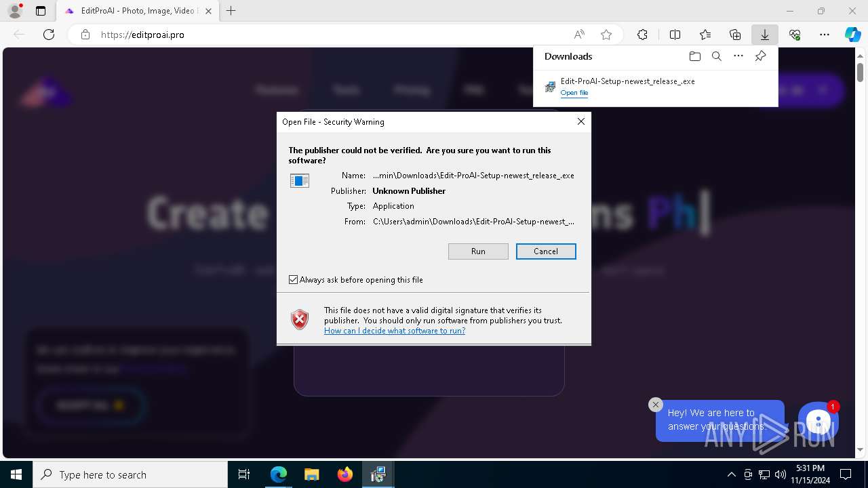Select the EditProAI browser tab
868x488 pixels.
point(138,11)
